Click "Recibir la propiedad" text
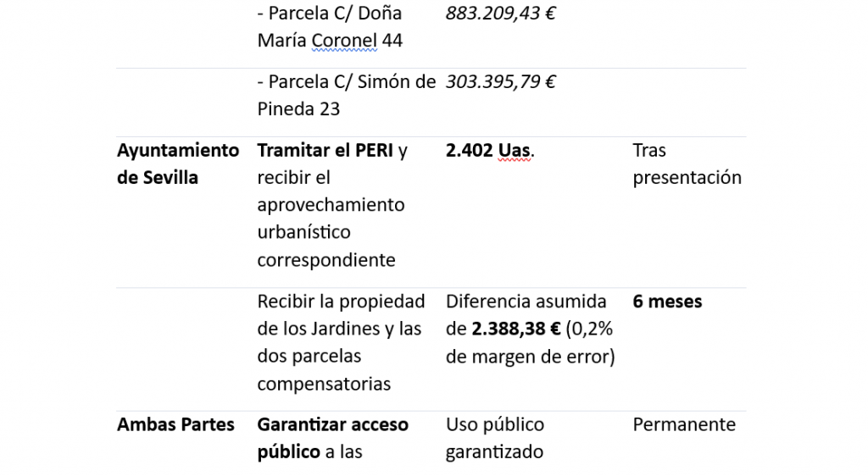The width and height of the screenshot is (868, 476). [x=341, y=302]
